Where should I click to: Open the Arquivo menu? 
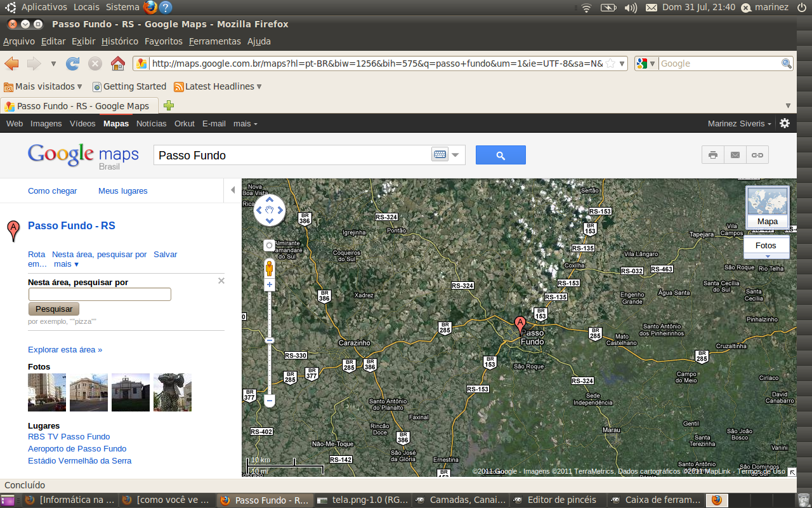(19, 41)
